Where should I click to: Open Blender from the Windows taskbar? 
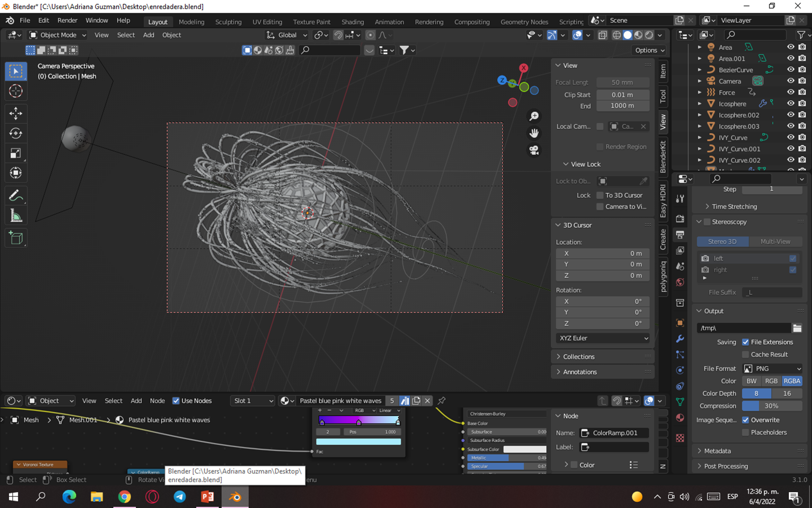coord(235,497)
